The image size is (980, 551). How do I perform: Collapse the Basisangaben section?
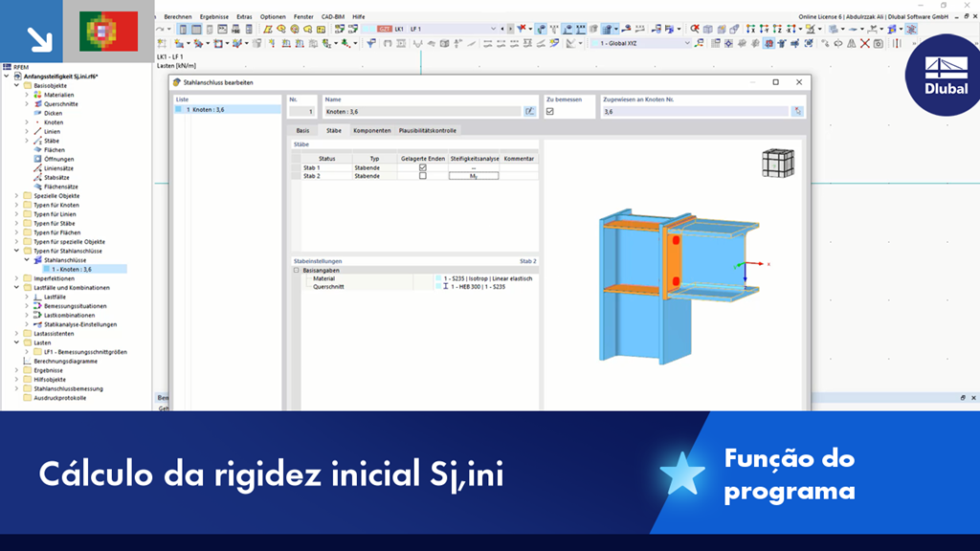tap(297, 271)
